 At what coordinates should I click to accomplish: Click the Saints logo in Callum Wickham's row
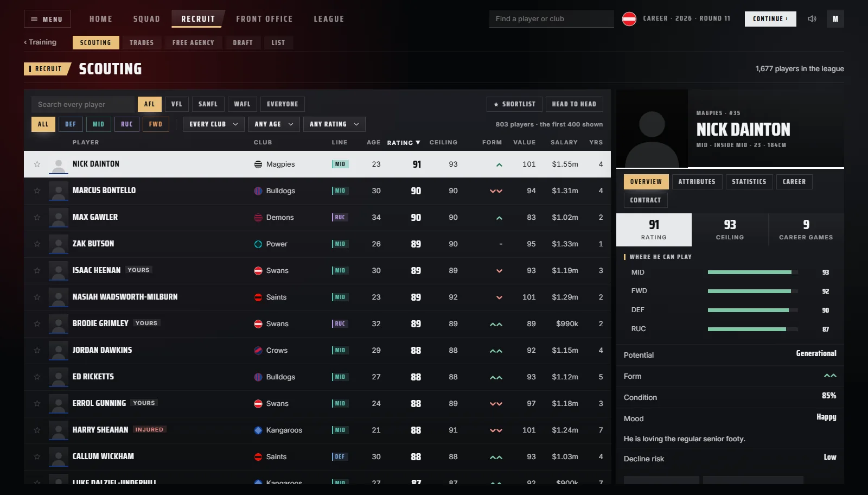point(258,457)
